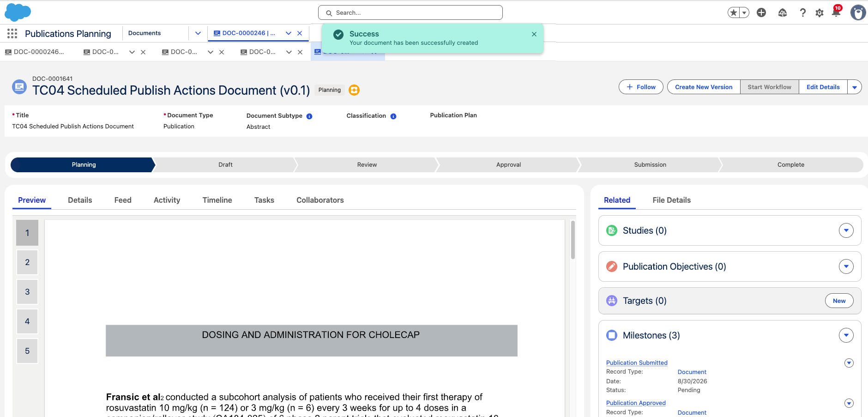
Task: Open the App Launcher grid icon
Action: click(x=12, y=33)
